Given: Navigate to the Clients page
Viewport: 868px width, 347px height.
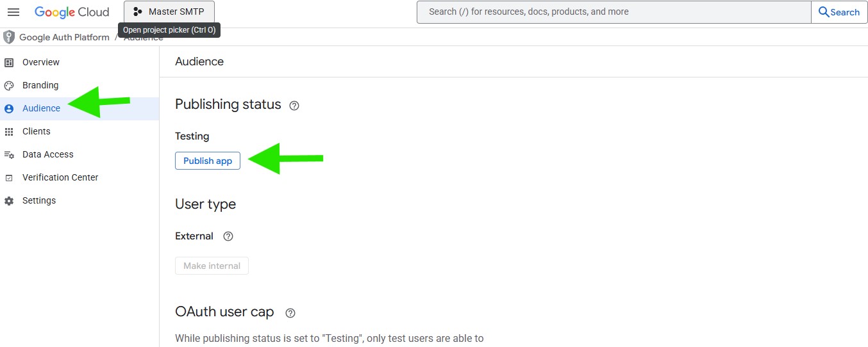Looking at the screenshot, I should (37, 131).
